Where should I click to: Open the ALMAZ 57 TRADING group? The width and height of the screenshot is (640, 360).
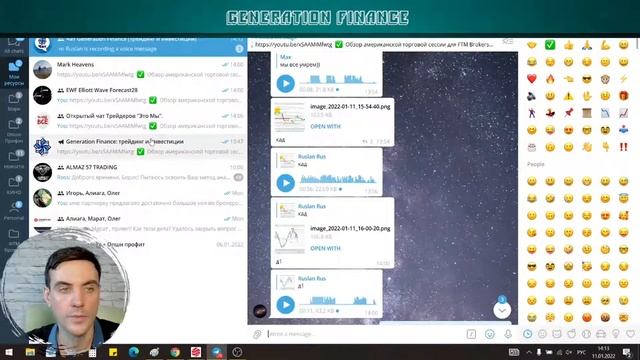click(138, 172)
